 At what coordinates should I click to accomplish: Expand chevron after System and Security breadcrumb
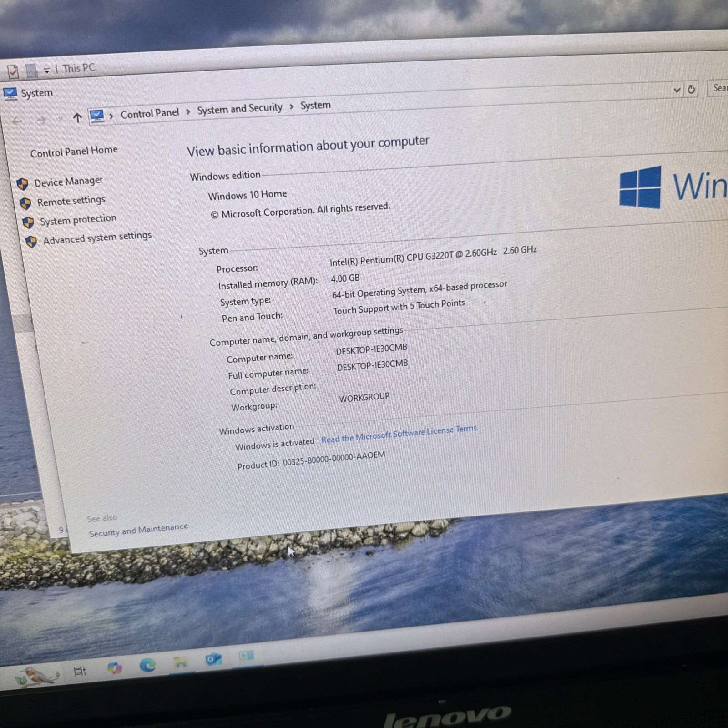pyautogui.click(x=292, y=107)
